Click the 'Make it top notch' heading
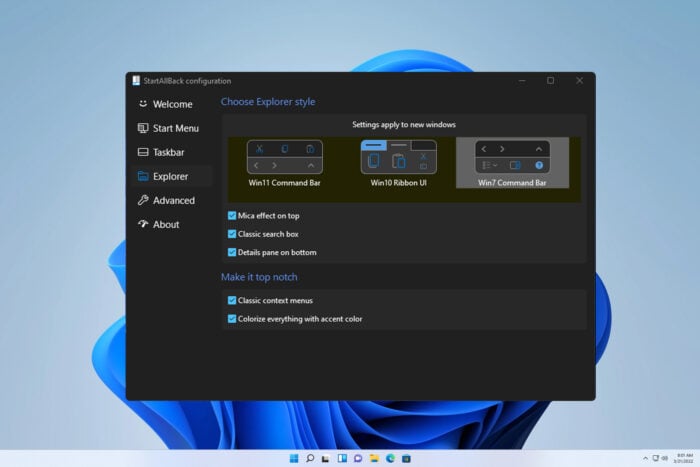700x467 pixels. click(x=259, y=277)
